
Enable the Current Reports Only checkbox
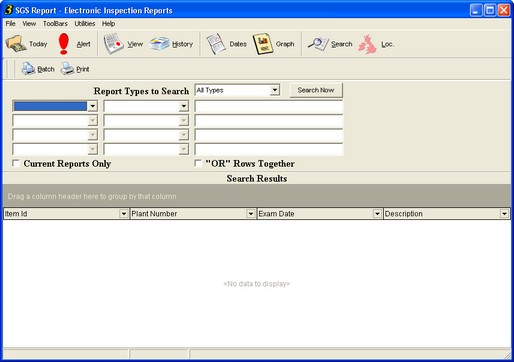coord(16,163)
